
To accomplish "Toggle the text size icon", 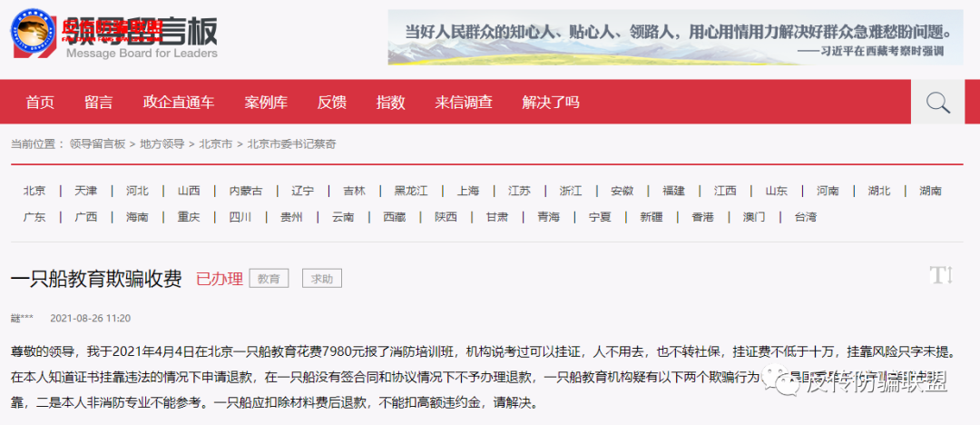I will [941, 275].
